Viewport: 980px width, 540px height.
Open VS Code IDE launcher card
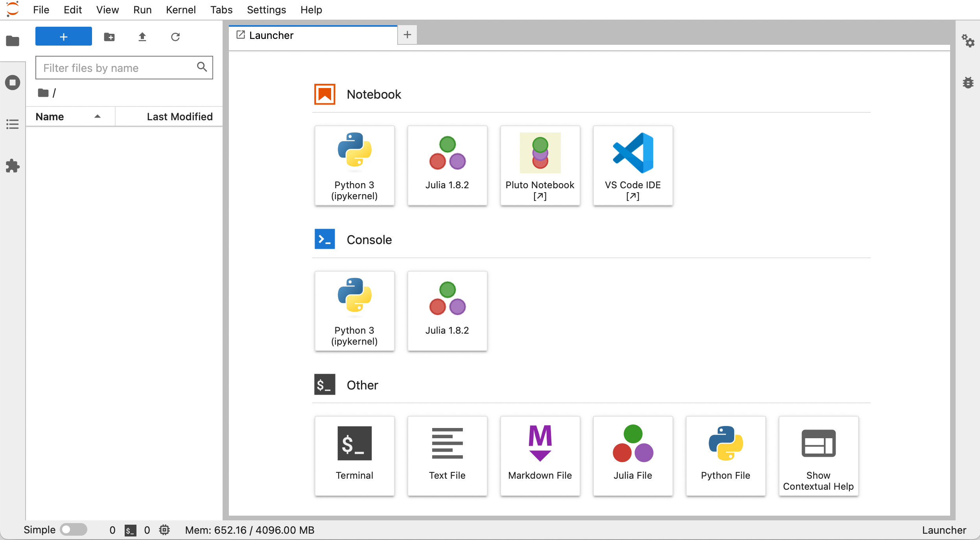pyautogui.click(x=633, y=165)
